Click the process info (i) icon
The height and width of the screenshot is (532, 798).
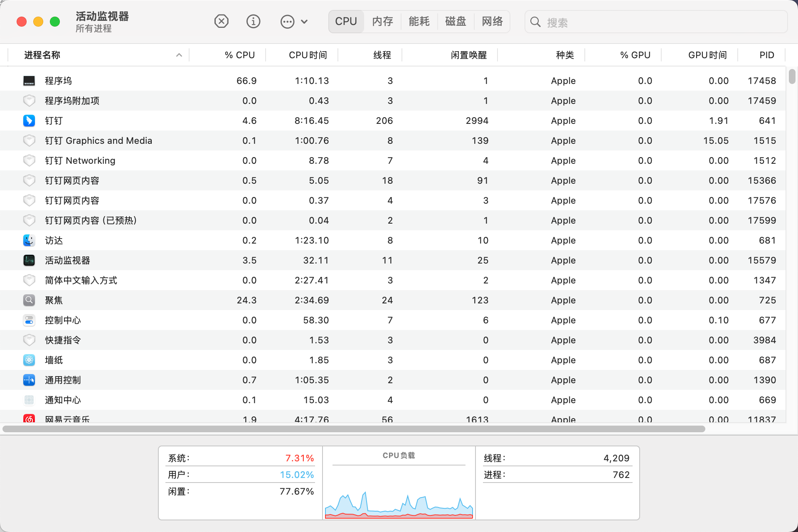pyautogui.click(x=253, y=21)
